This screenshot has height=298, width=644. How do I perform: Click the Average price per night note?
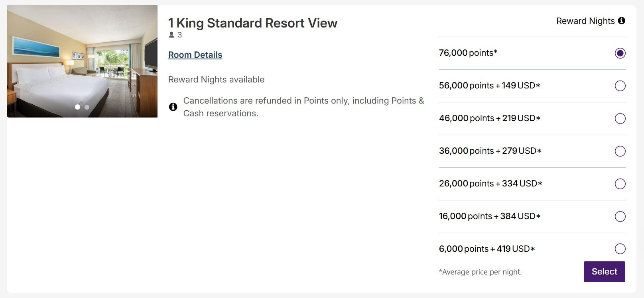point(480,272)
